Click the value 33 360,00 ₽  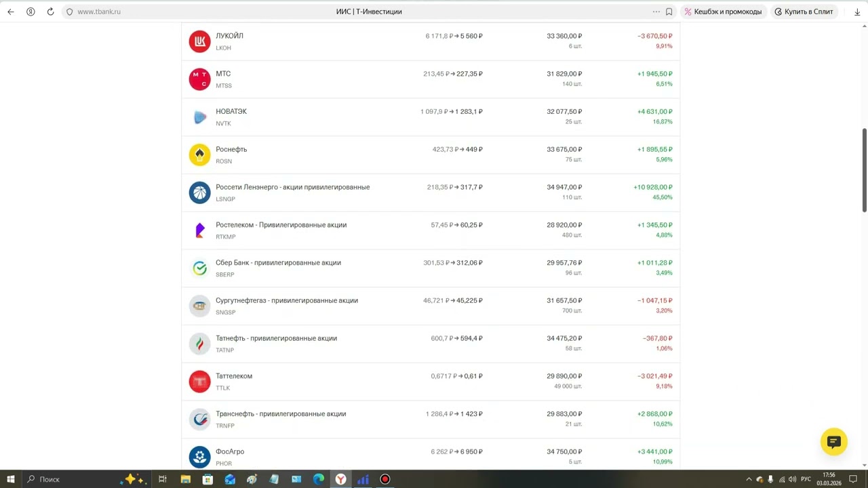click(564, 36)
